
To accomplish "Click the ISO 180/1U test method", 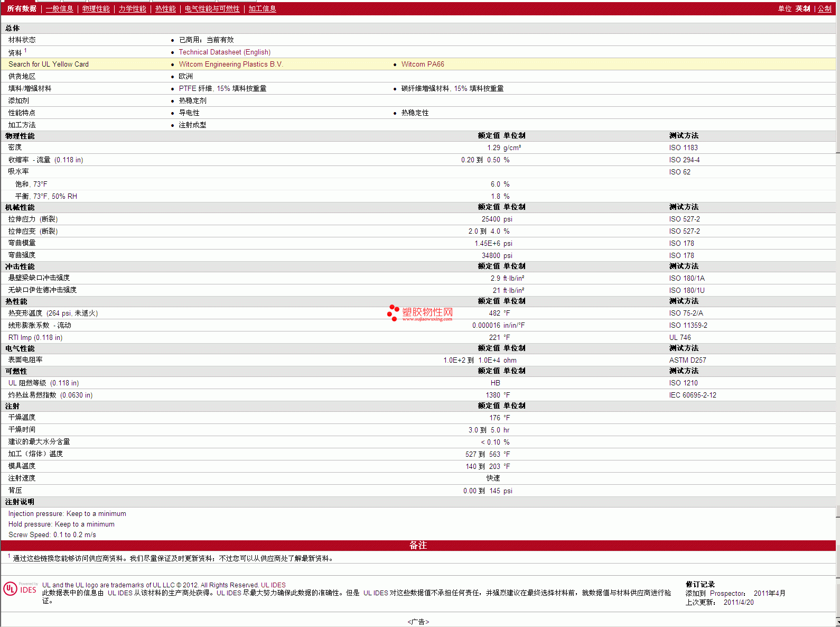I will 687,290.
